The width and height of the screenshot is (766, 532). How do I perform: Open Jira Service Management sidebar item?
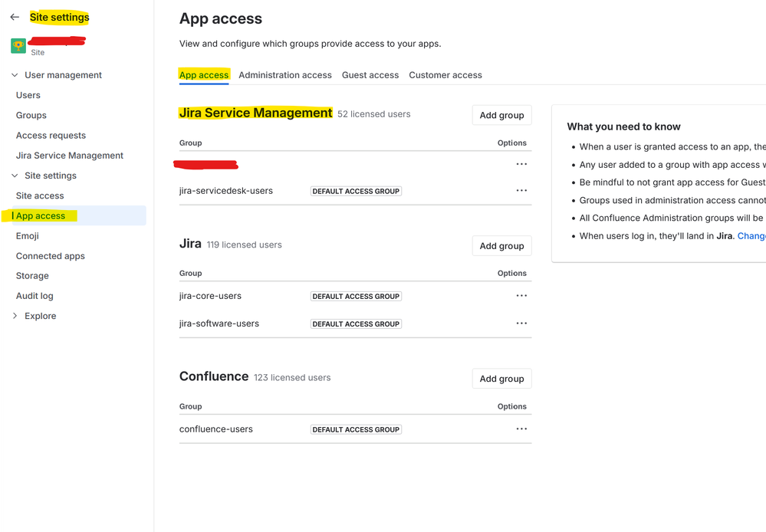pyautogui.click(x=69, y=156)
